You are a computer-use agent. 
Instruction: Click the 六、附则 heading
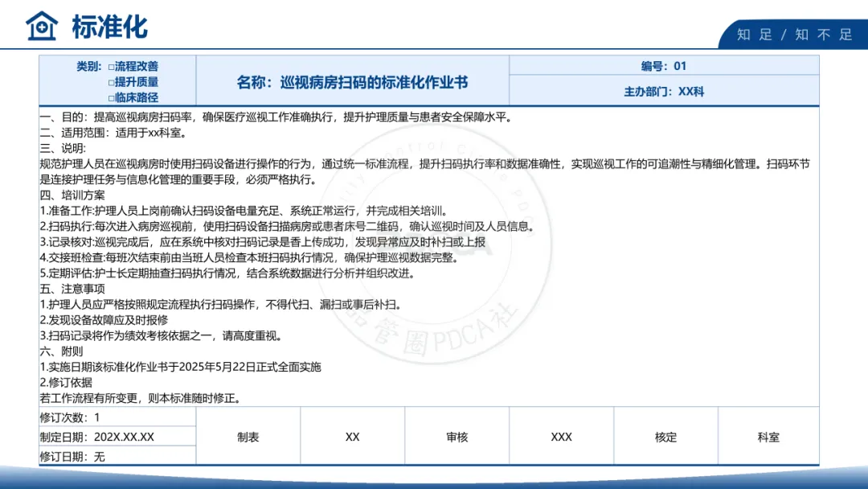pyautogui.click(x=61, y=351)
